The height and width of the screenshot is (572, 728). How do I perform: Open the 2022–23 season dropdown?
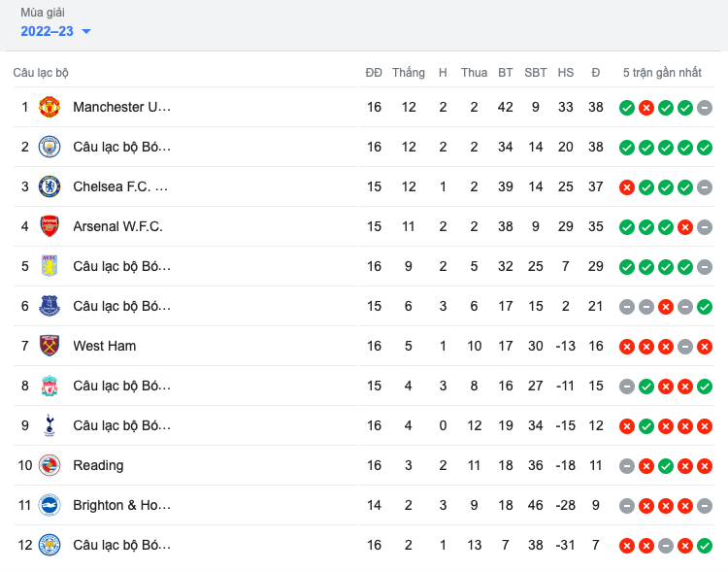click(x=48, y=31)
